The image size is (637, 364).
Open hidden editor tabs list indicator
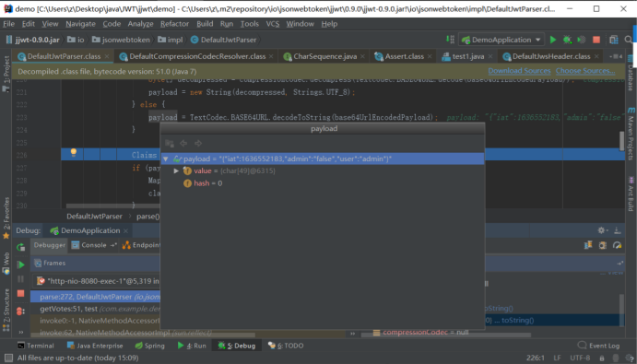coord(616,56)
